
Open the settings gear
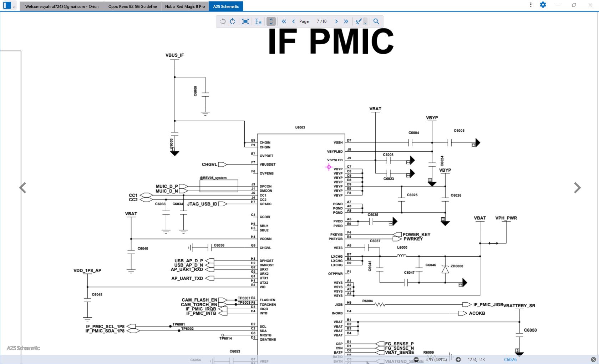point(543,5)
